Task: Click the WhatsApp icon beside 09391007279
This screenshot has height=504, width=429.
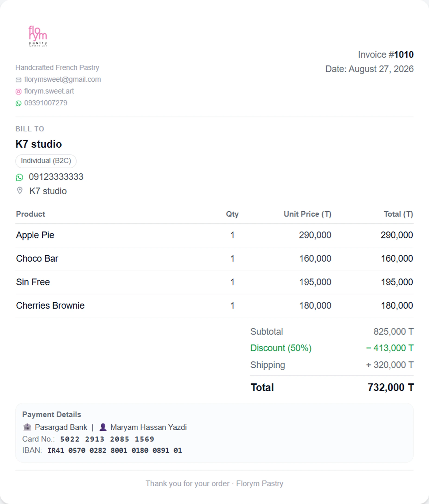Action: [x=19, y=103]
